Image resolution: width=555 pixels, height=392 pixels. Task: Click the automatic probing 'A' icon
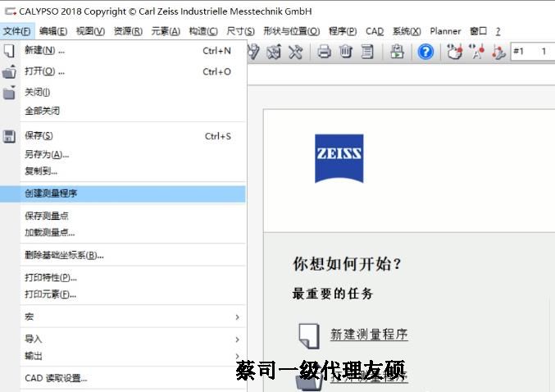[476, 52]
